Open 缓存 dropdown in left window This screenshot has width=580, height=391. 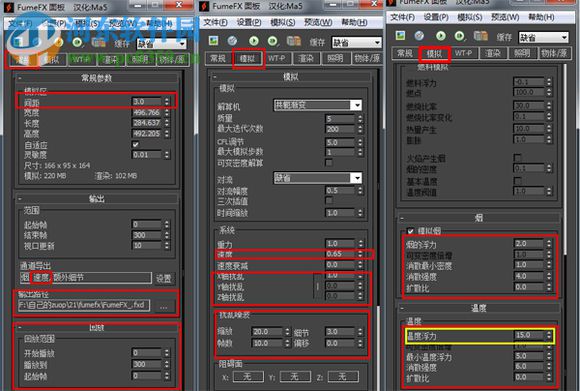[161, 44]
